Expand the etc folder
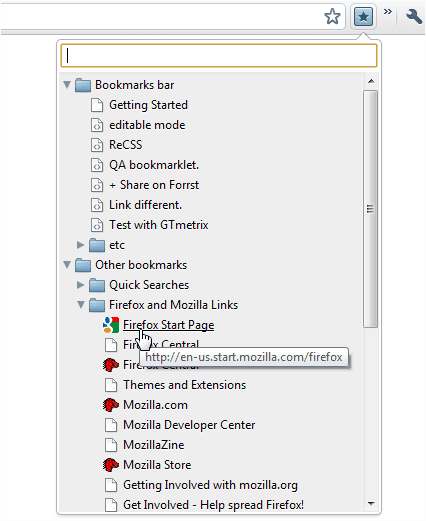 (x=80, y=245)
